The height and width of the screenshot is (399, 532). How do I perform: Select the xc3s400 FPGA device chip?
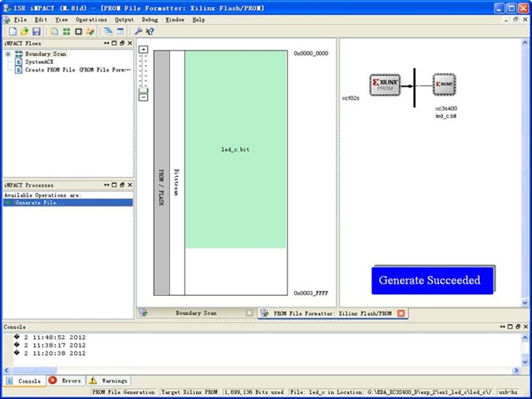tap(444, 84)
